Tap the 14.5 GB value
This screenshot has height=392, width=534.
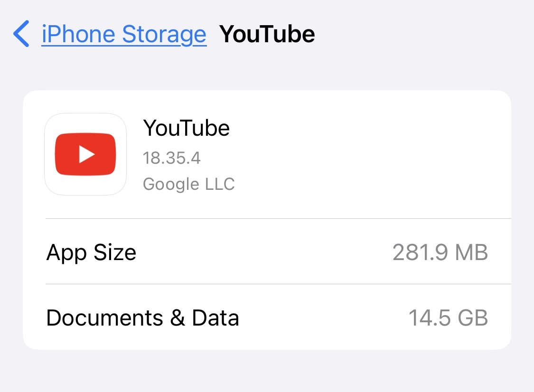[448, 318]
